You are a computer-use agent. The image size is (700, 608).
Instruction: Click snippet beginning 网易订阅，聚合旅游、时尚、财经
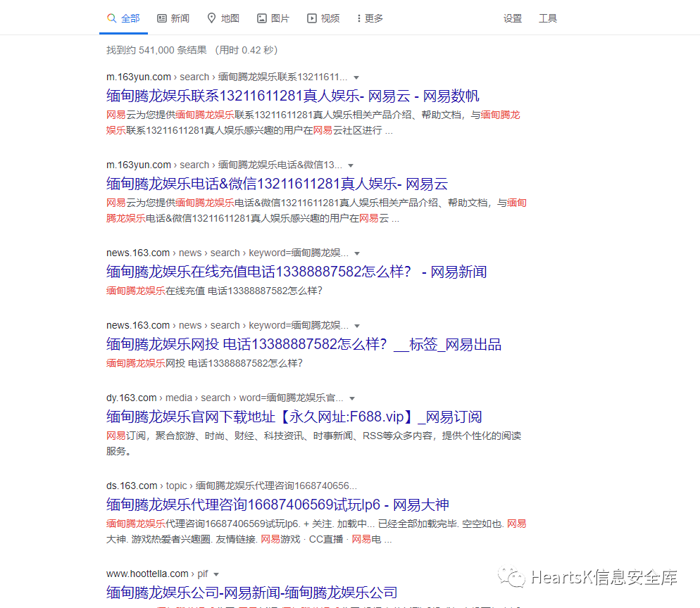(314, 443)
